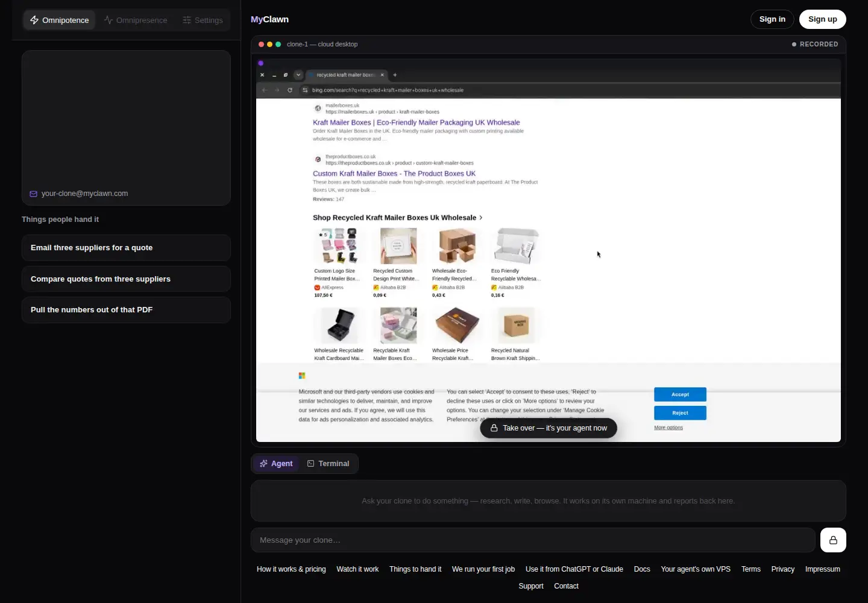Open How it works & pricing link
Image resolution: width=868 pixels, height=603 pixels.
tap(291, 569)
